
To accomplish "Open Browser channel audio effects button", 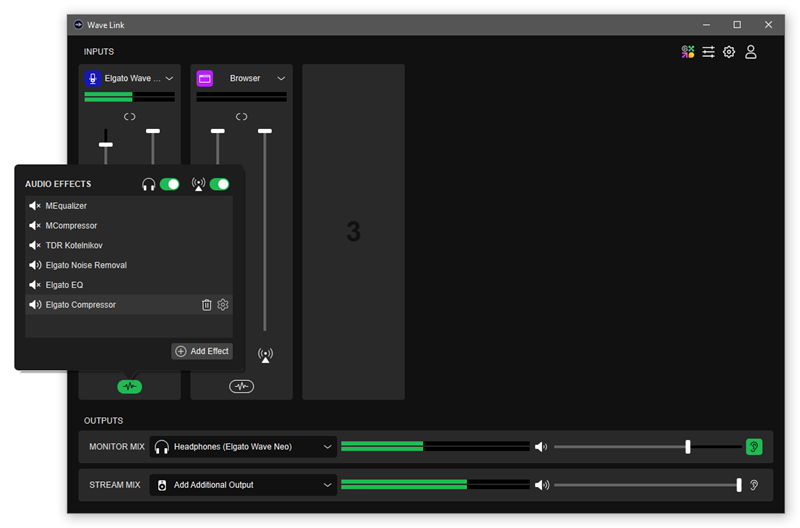I will click(241, 386).
